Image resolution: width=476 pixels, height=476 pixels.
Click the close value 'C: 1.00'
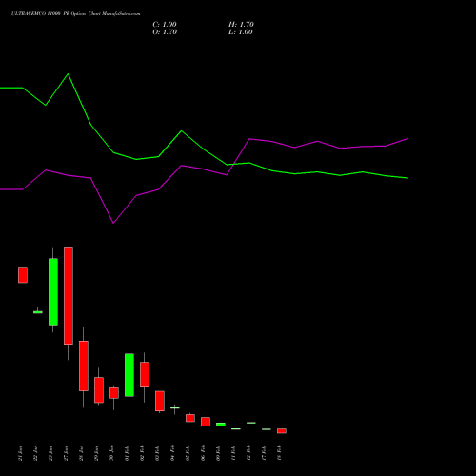click(165, 25)
